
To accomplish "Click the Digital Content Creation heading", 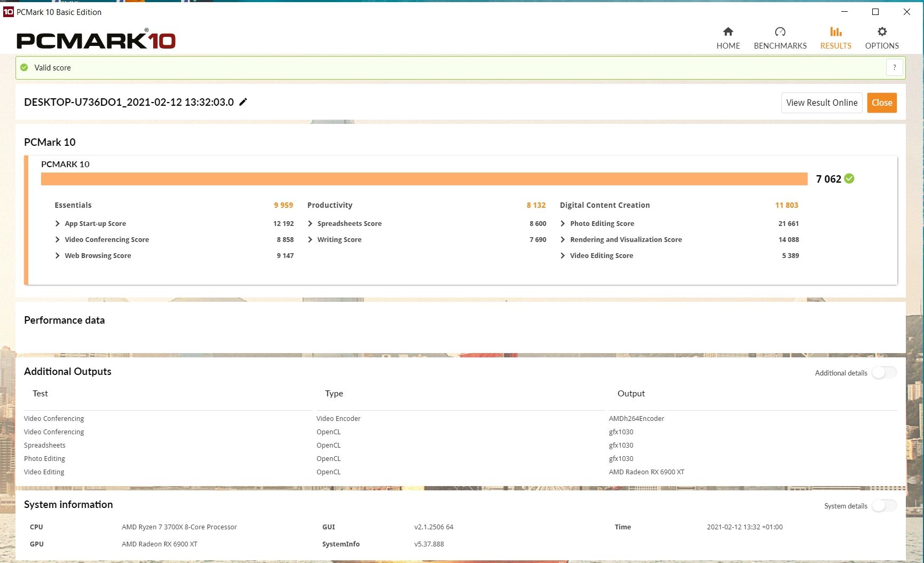I will 605,205.
